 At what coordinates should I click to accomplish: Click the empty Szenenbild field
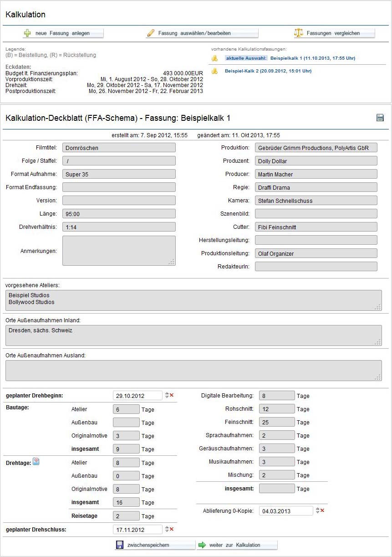click(x=316, y=214)
